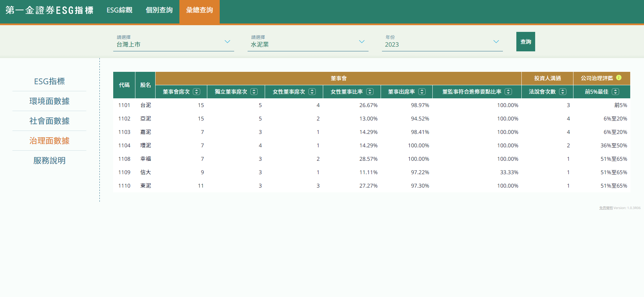Image resolution: width=644 pixels, height=297 pixels.
Task: Click info icon beside 公司治理評鑑
Action: (x=619, y=78)
